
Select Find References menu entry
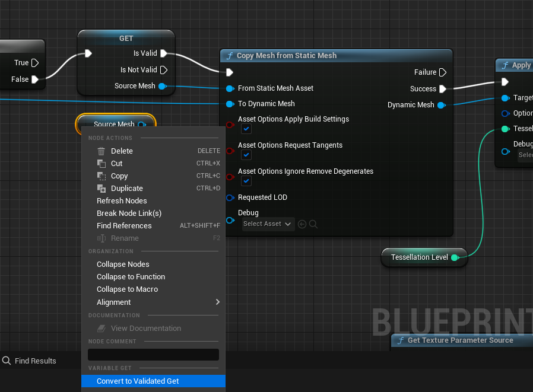click(x=153, y=226)
